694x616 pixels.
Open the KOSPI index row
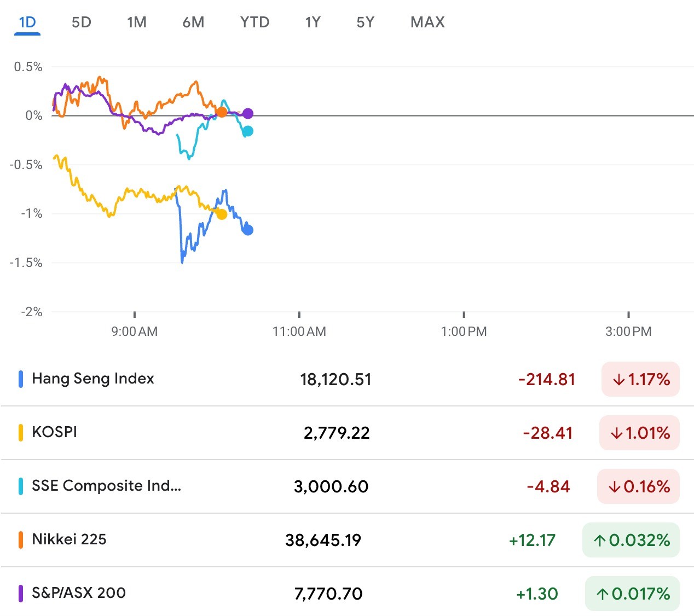(347, 433)
